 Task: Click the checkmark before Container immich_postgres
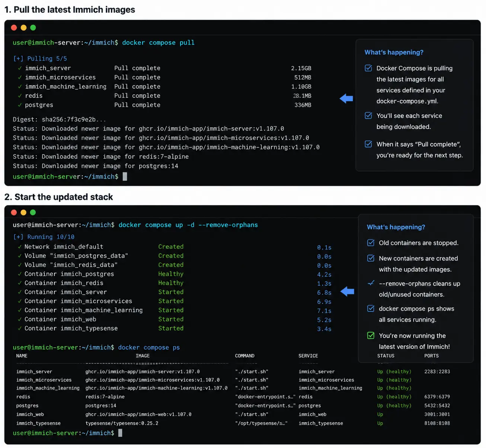coord(20,274)
